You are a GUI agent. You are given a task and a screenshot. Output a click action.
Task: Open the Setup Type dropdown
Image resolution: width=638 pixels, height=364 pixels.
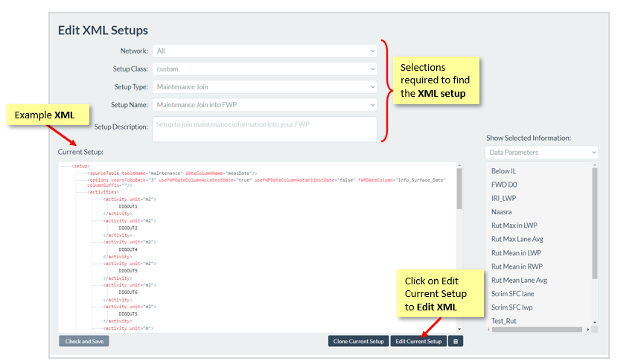[264, 86]
